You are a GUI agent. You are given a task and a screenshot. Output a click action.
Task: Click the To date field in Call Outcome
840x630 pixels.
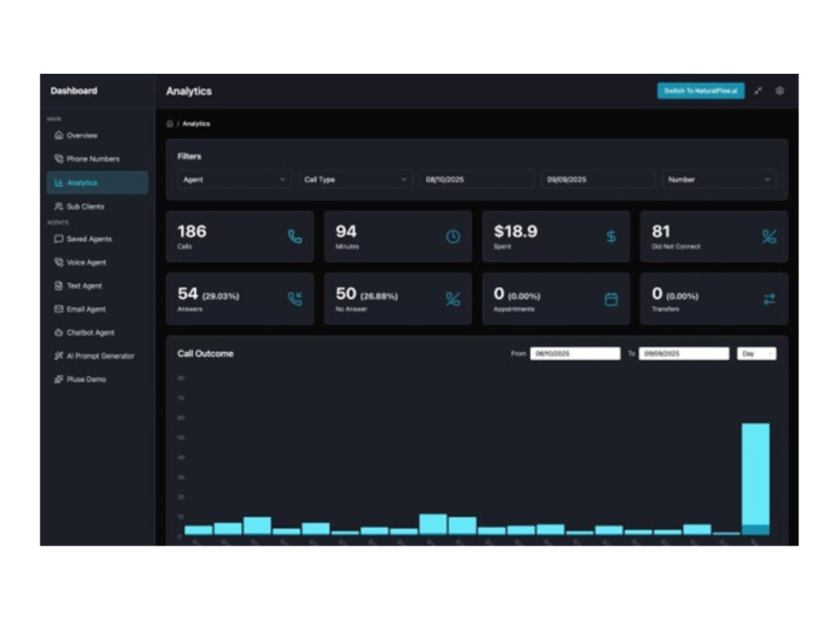point(684,354)
